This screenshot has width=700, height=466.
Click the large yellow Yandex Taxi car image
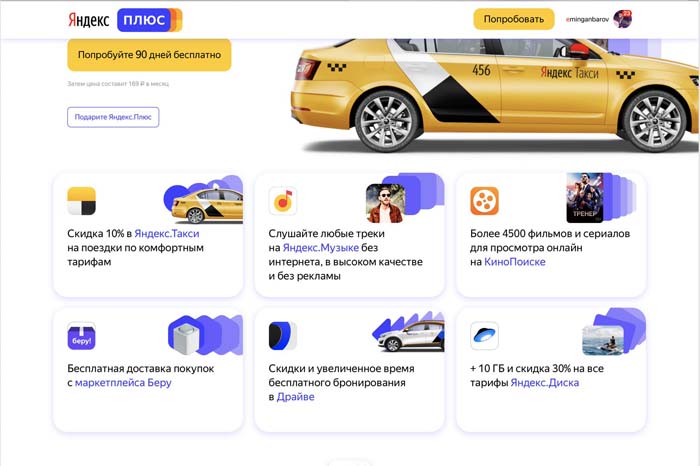(495, 95)
